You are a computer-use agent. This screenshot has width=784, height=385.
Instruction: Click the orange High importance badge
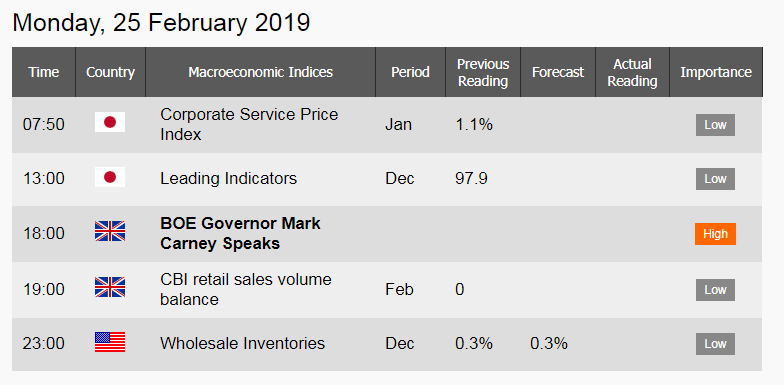(x=715, y=234)
